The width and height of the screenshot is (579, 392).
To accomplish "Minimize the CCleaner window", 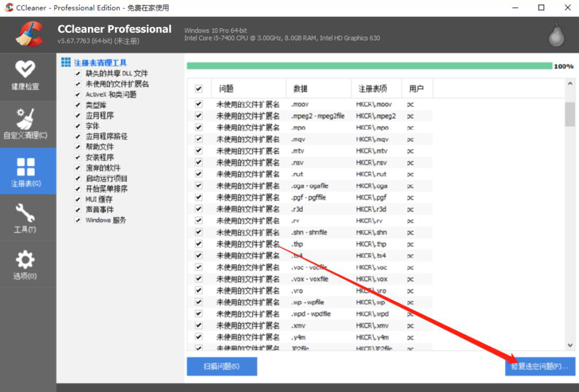I will click(x=516, y=8).
